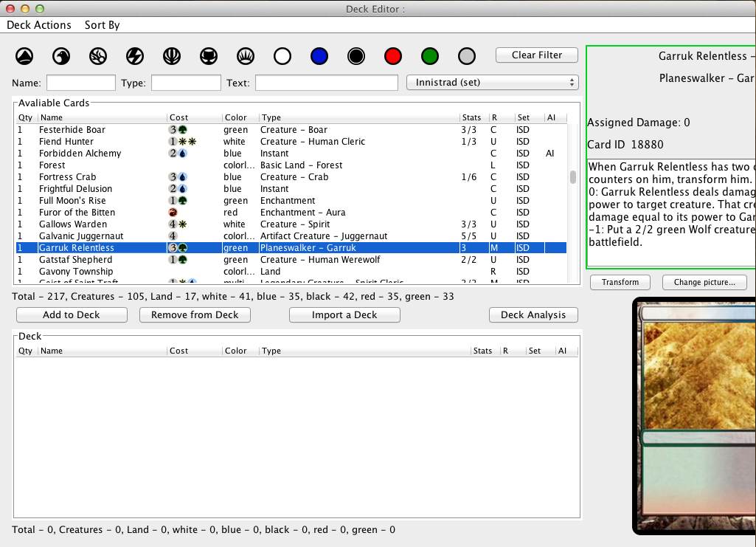
Task: Select the green color filter circle
Action: [430, 56]
